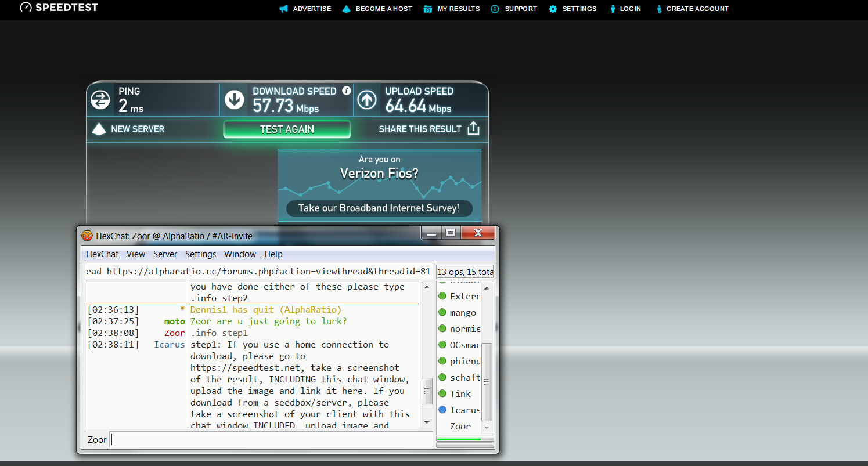Image resolution: width=868 pixels, height=466 pixels.
Task: Click the user list scrollbar thumb
Action: [487, 381]
